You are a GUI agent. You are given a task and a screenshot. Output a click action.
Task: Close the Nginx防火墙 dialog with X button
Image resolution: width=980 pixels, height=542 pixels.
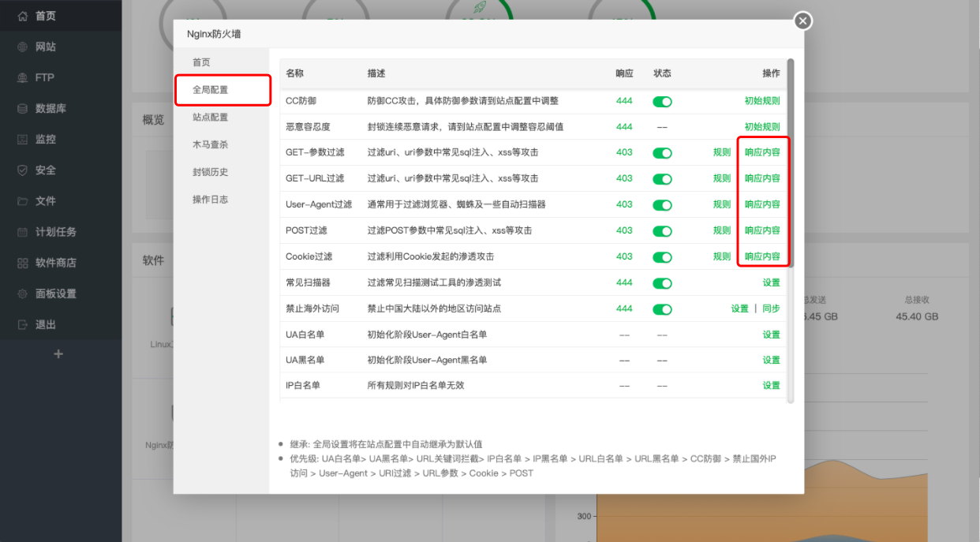tap(803, 21)
